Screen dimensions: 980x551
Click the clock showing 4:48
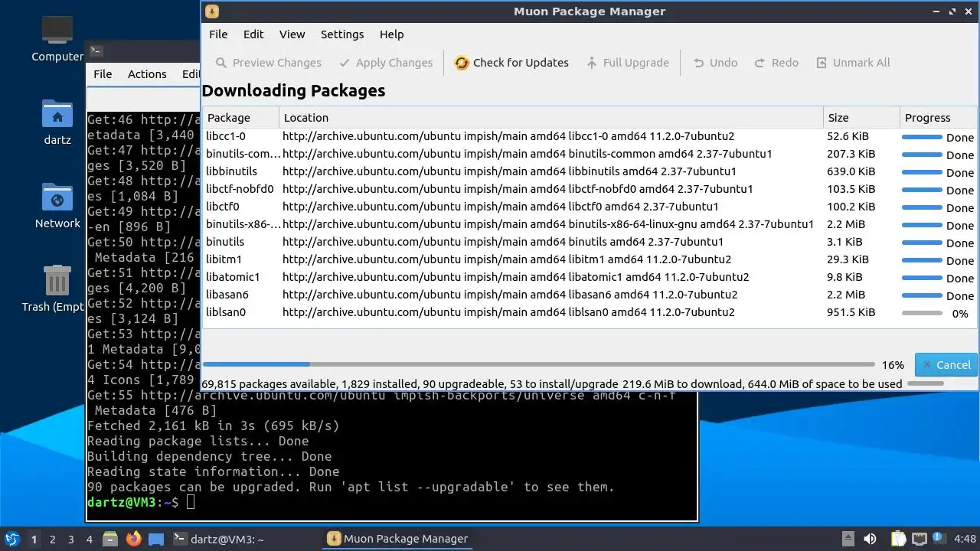point(965,539)
